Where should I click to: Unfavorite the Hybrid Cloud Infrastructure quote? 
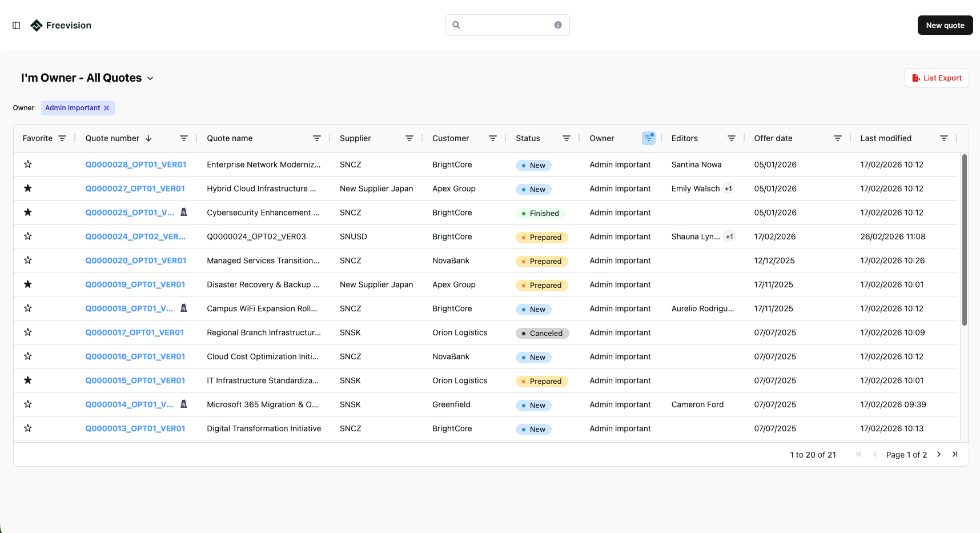(x=28, y=189)
